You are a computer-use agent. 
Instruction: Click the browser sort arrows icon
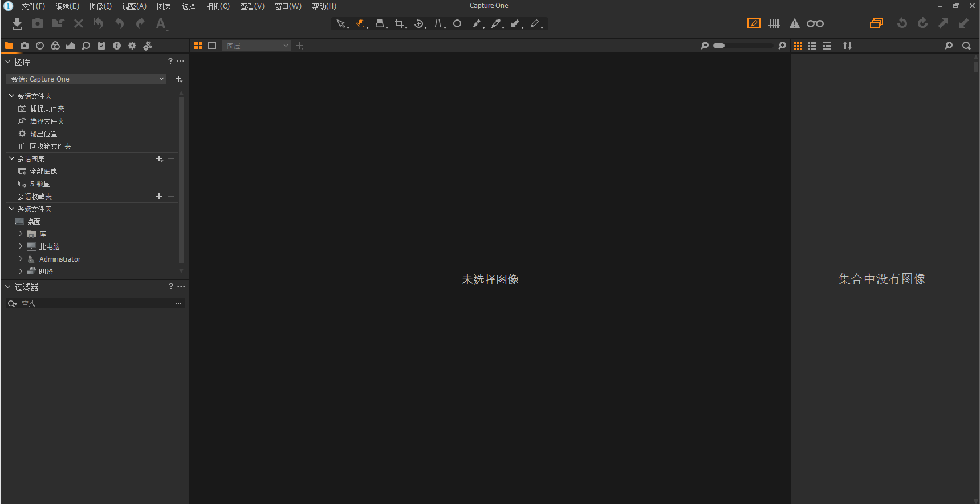pyautogui.click(x=847, y=46)
